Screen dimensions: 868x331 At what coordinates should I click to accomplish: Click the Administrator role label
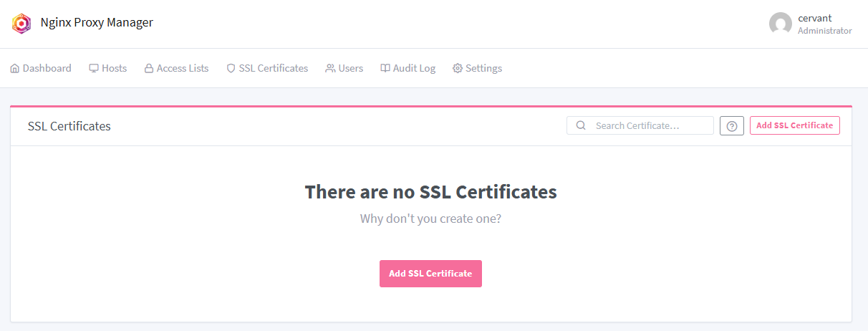pyautogui.click(x=824, y=31)
